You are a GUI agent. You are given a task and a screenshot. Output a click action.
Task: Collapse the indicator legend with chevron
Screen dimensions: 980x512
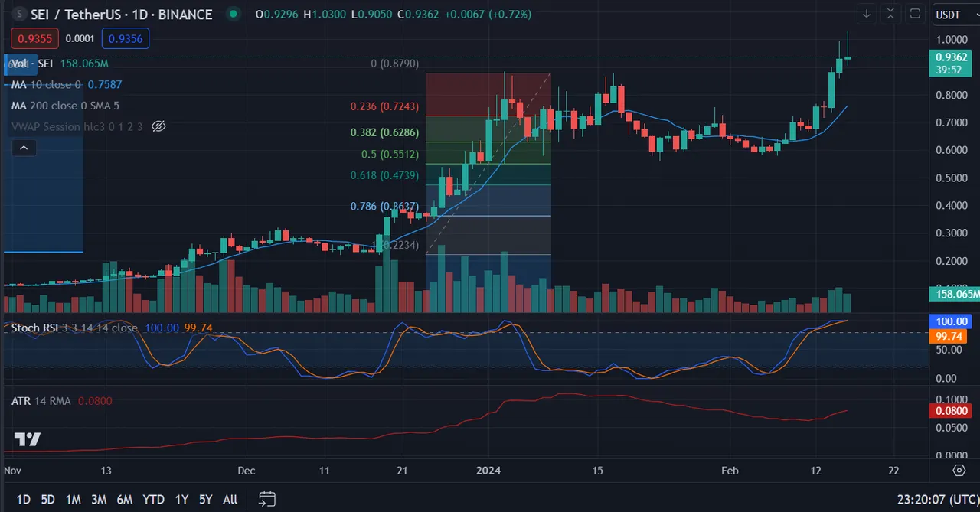(x=24, y=148)
